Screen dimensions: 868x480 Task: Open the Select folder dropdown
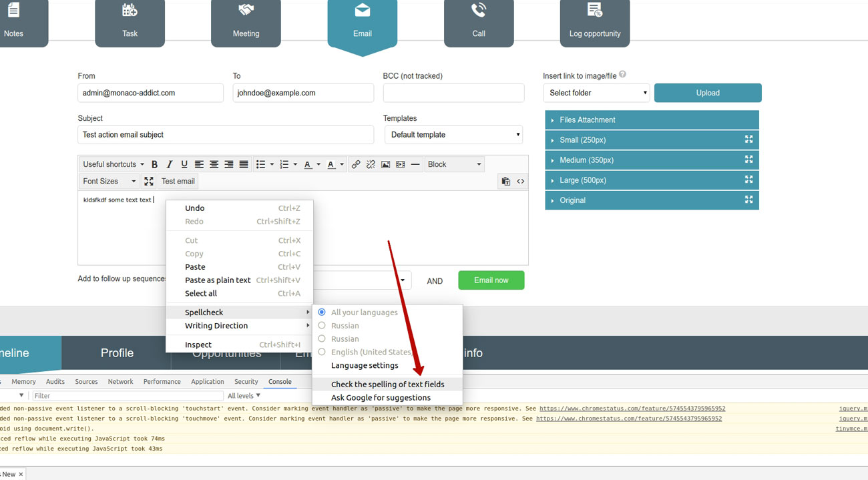(596, 93)
